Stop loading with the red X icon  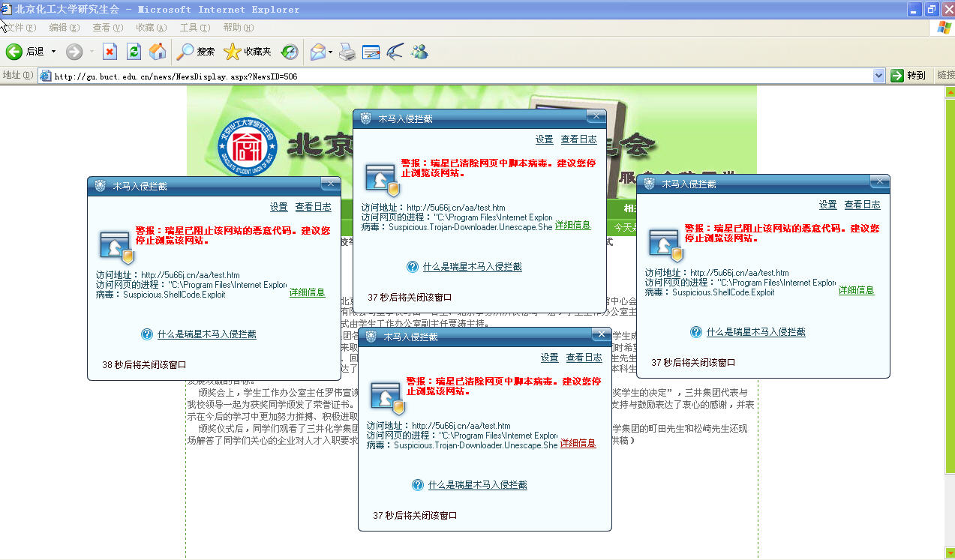pos(110,52)
